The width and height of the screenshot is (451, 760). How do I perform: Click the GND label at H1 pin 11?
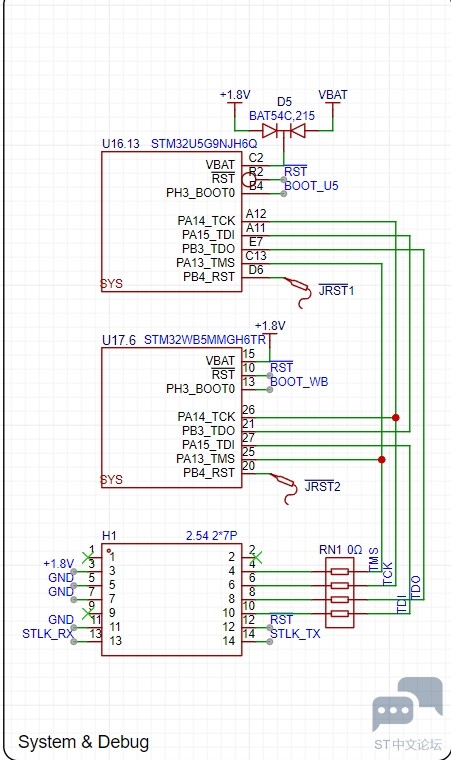coord(61,619)
